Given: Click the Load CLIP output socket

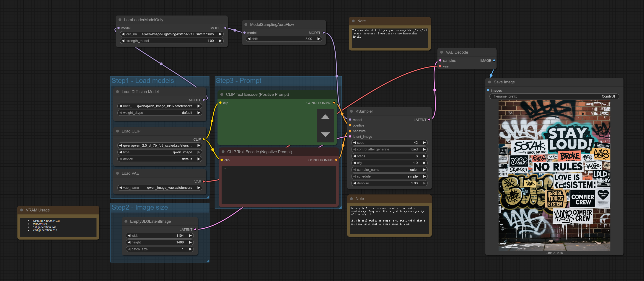Looking at the screenshot, I should coord(204,139).
